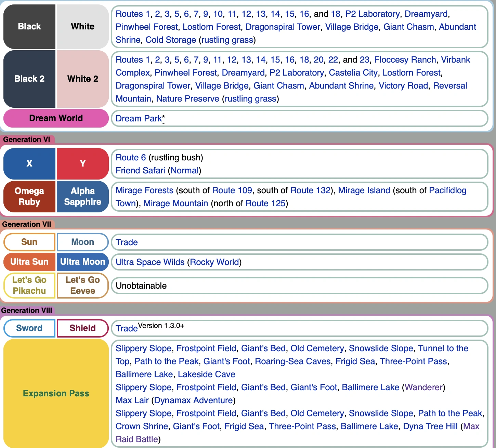Open the Moon version cell
Viewport: 496px width, 448px height.
[x=83, y=242]
